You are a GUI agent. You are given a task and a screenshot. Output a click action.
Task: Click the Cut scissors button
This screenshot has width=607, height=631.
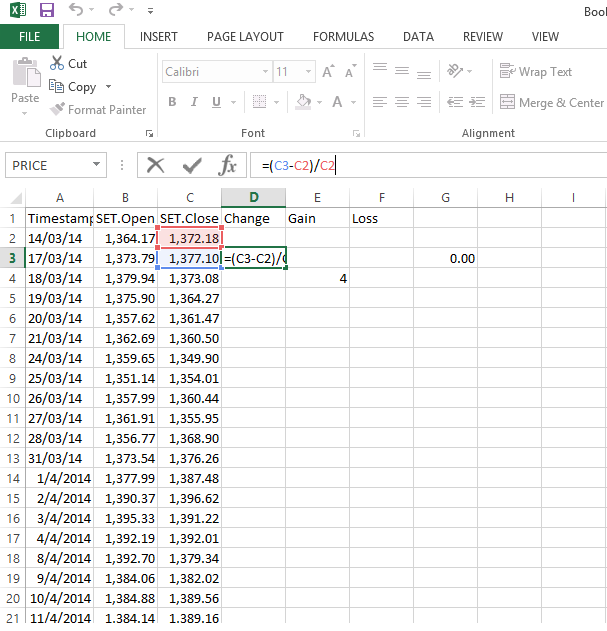[69, 63]
